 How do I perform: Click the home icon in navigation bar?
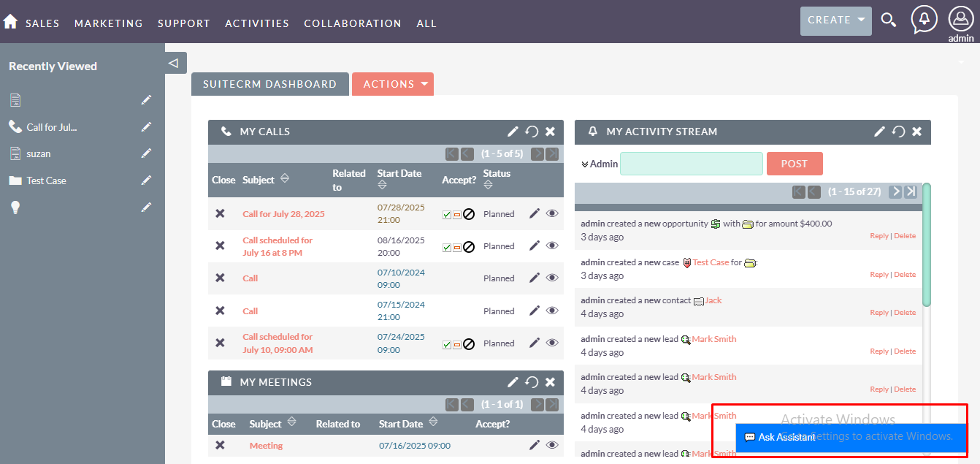pyautogui.click(x=10, y=22)
